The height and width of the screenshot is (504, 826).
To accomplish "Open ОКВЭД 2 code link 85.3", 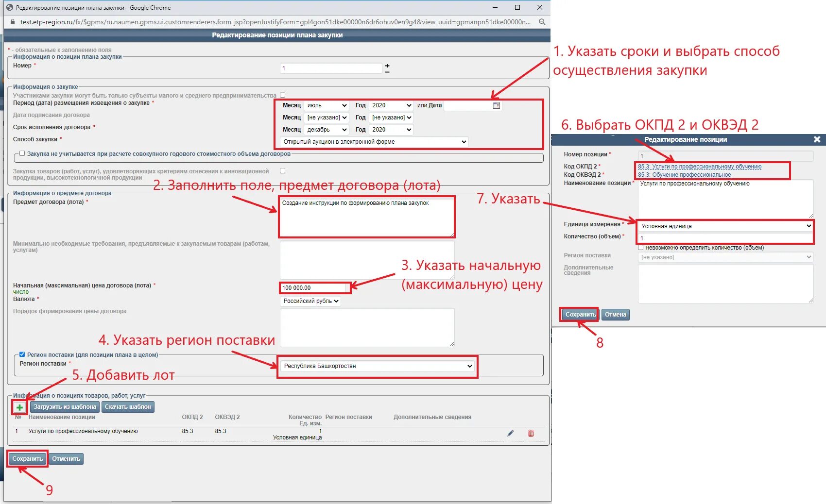I will point(684,175).
